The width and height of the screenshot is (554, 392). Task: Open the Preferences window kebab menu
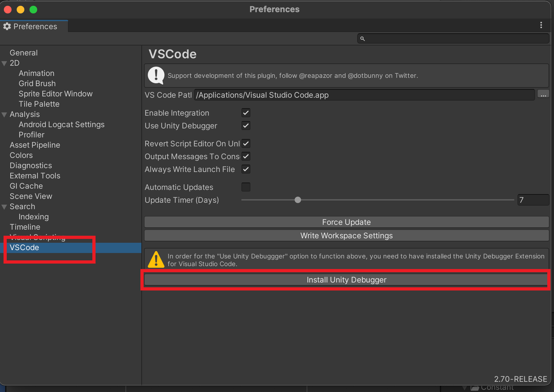(x=541, y=25)
